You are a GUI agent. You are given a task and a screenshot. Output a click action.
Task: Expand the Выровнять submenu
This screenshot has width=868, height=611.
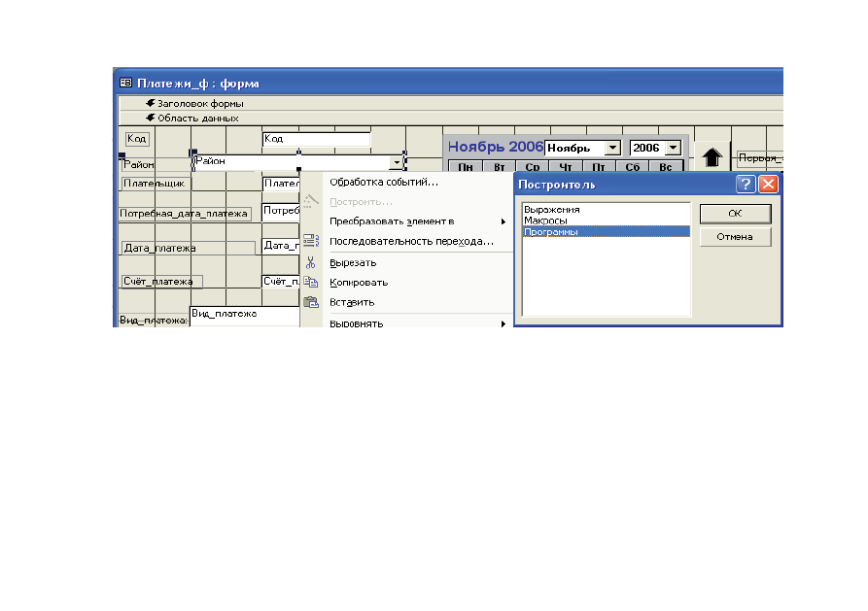click(x=503, y=323)
